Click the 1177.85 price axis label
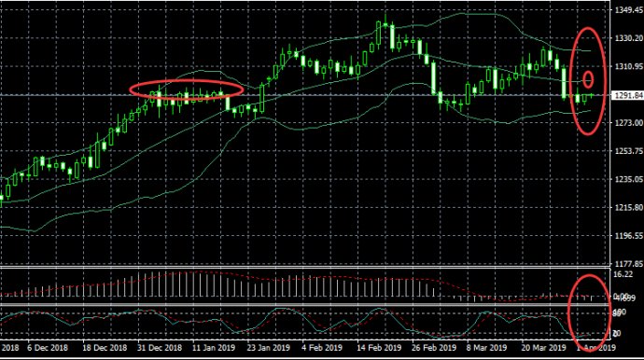Image resolution: width=644 pixels, height=360 pixels. (x=628, y=264)
